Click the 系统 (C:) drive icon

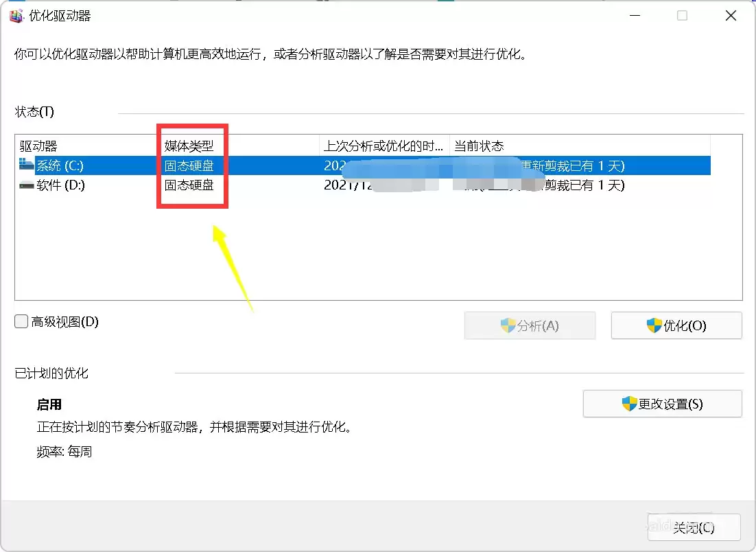27,165
